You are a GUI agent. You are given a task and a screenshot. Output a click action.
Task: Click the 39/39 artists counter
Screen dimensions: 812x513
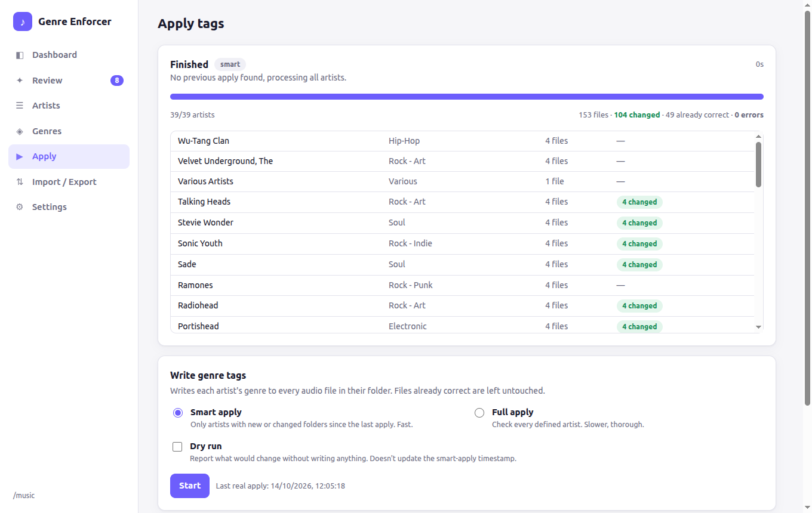click(x=192, y=115)
